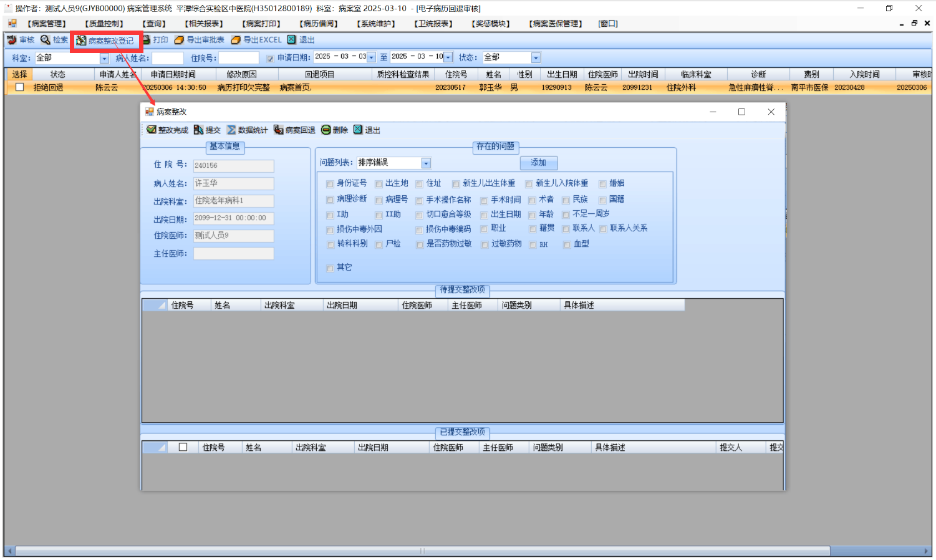Screen dimensions: 936x560
Task: Open the 病历借阅 menu
Action: [x=319, y=24]
